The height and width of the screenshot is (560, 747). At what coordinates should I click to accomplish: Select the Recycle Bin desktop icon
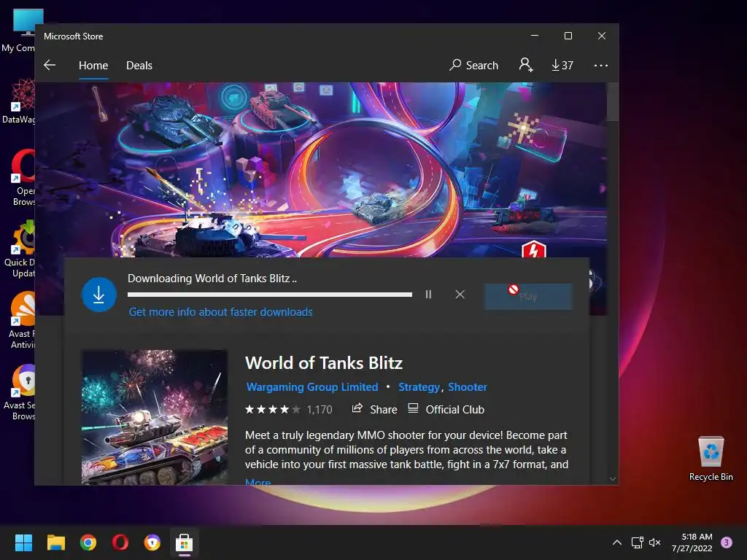click(711, 459)
